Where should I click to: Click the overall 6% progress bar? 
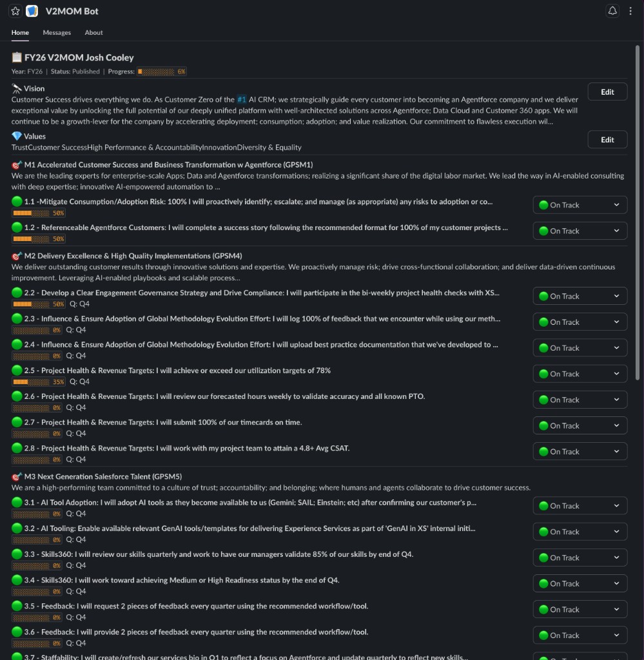point(162,72)
